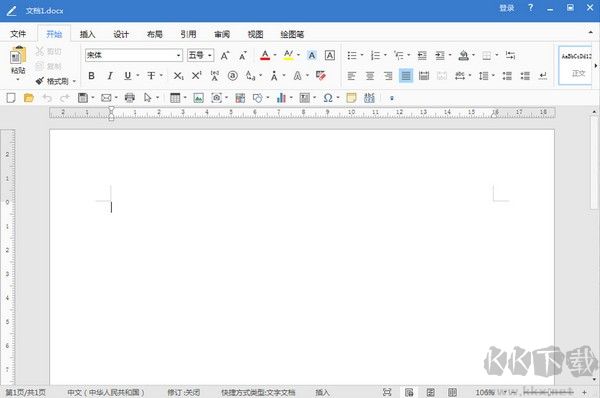Expand the insert table dropdown arrow

(185, 98)
